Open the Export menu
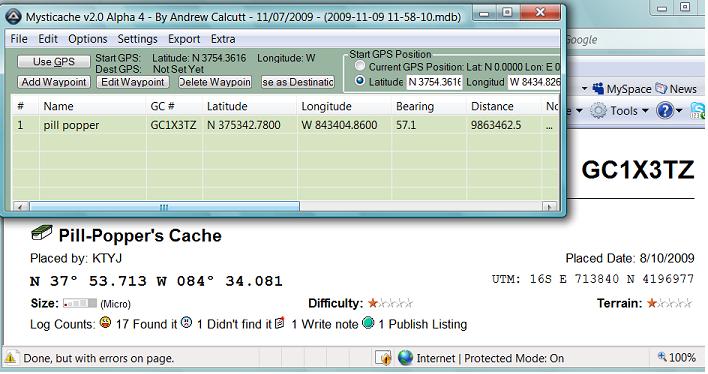 click(184, 39)
